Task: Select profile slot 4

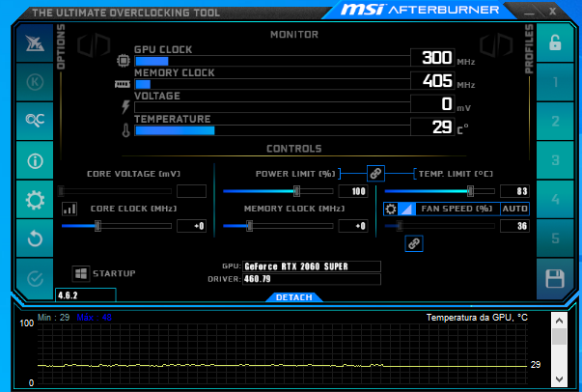Action: pos(555,199)
